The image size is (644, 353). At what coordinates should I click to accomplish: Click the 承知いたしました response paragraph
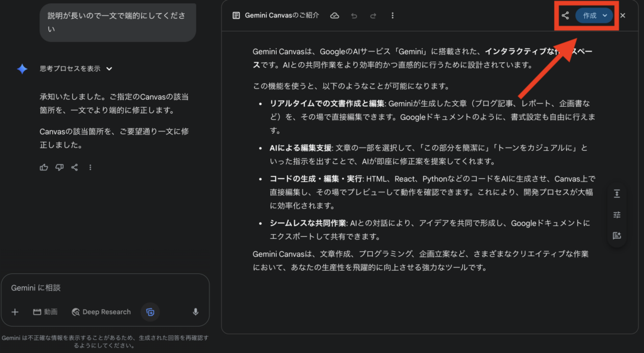[114, 103]
